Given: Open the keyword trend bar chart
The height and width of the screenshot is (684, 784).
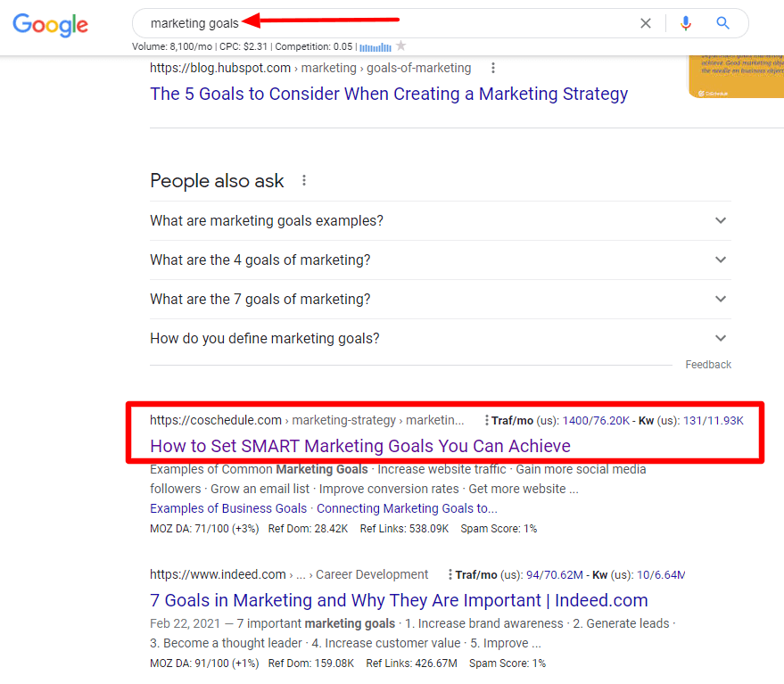Looking at the screenshot, I should 375,47.
